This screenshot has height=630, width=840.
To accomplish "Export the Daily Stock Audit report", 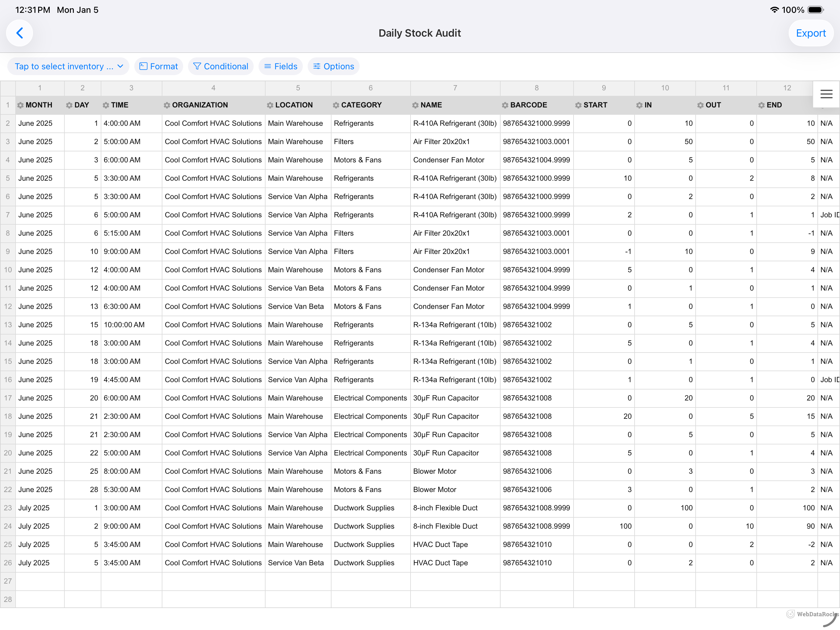I will pos(811,33).
